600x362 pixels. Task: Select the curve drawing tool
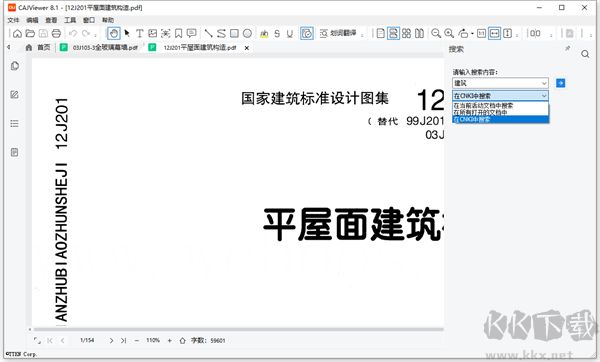coord(221,34)
